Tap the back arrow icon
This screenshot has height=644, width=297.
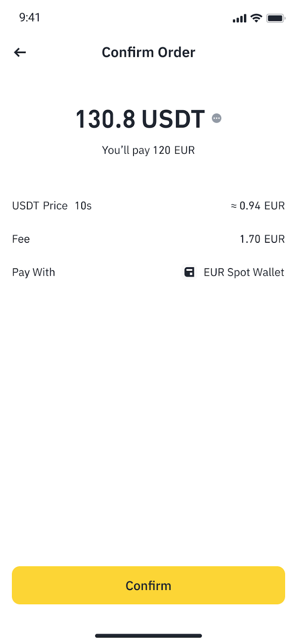click(x=20, y=52)
